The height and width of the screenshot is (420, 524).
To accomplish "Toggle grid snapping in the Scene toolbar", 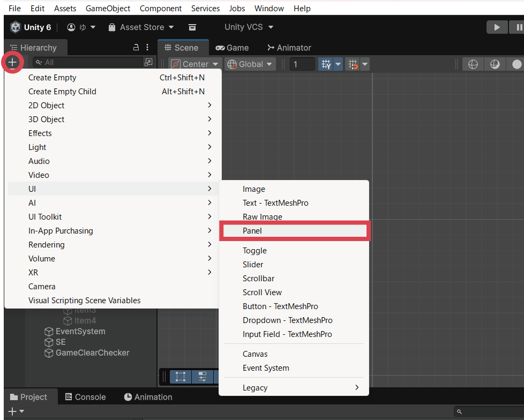I will [x=353, y=64].
